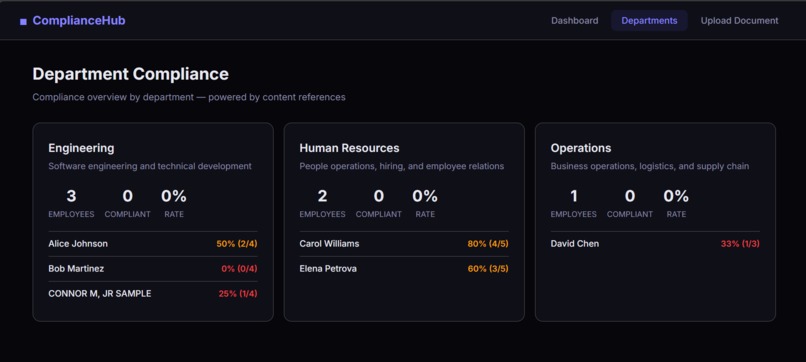
Task: Open the Upload Document page
Action: point(739,21)
